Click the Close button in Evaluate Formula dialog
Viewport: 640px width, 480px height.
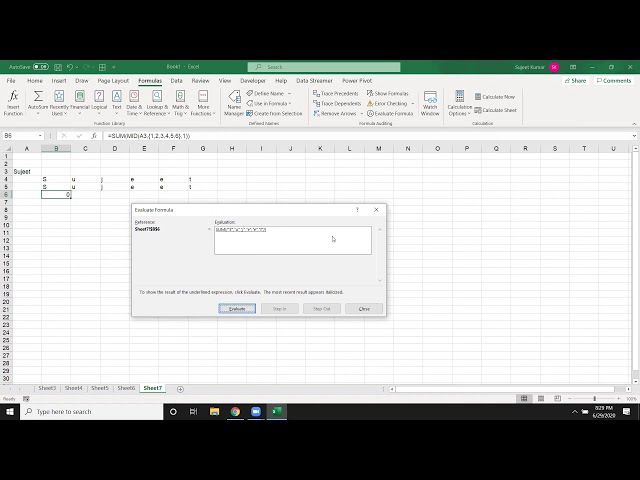pyautogui.click(x=364, y=309)
